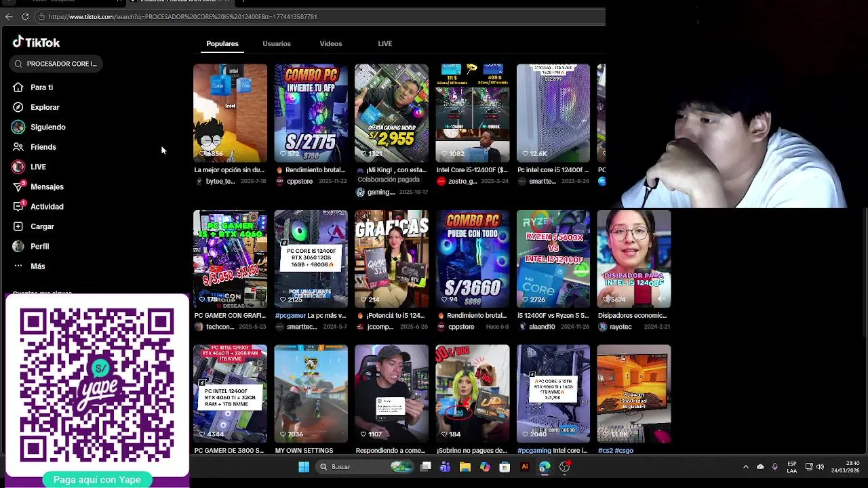868x488 pixels.
Task: Select the Populares tab
Action: pos(222,43)
